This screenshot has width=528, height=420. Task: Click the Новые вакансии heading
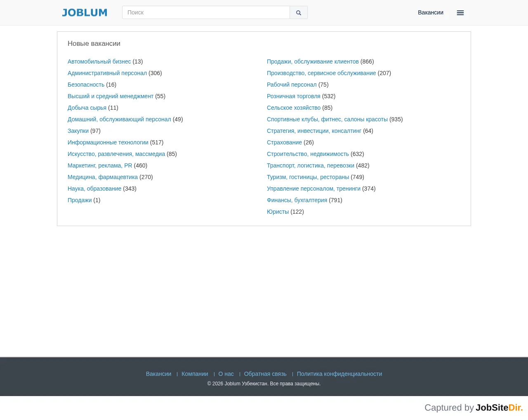(x=94, y=43)
